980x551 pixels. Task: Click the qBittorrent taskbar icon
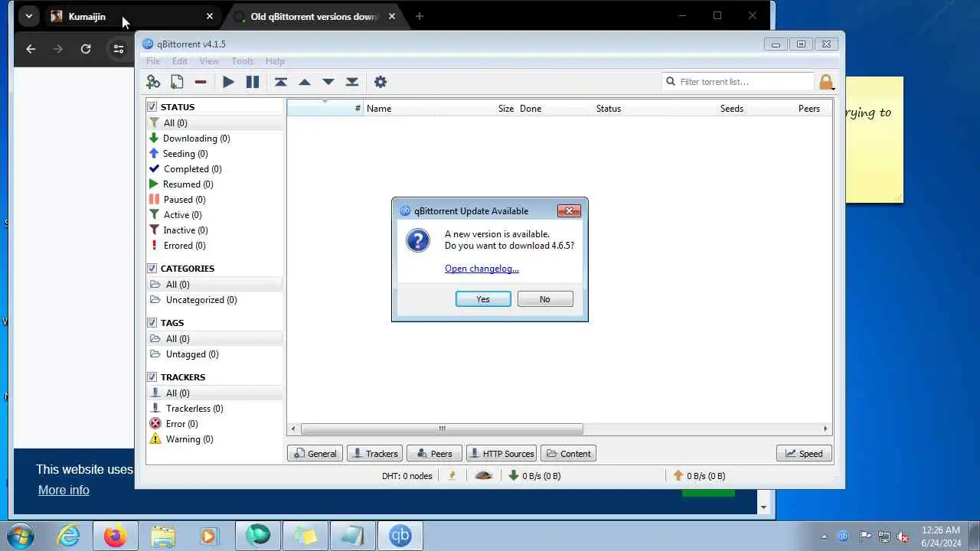point(400,536)
